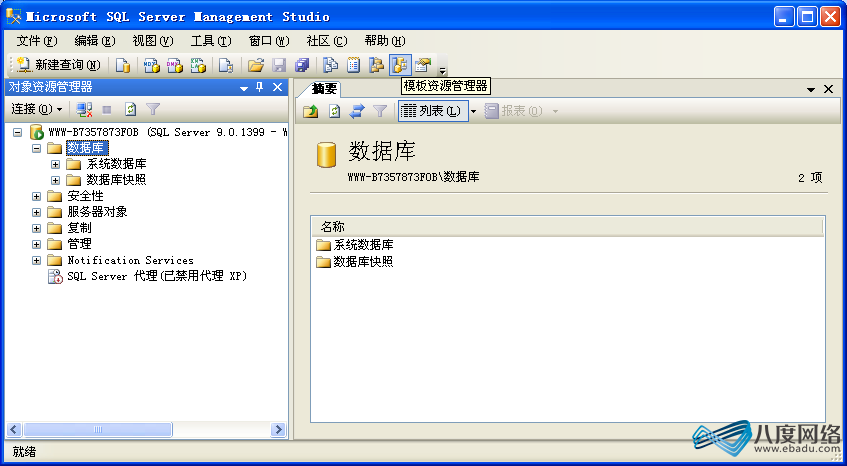Click the Filter icon in Object Explorer

(153, 110)
